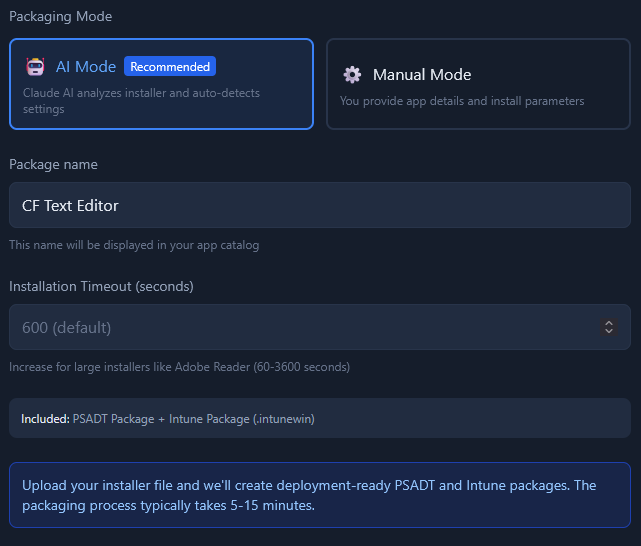This screenshot has width=641, height=546.
Task: Increase the installation timeout with the up arrow
Action: pyautogui.click(x=609, y=323)
